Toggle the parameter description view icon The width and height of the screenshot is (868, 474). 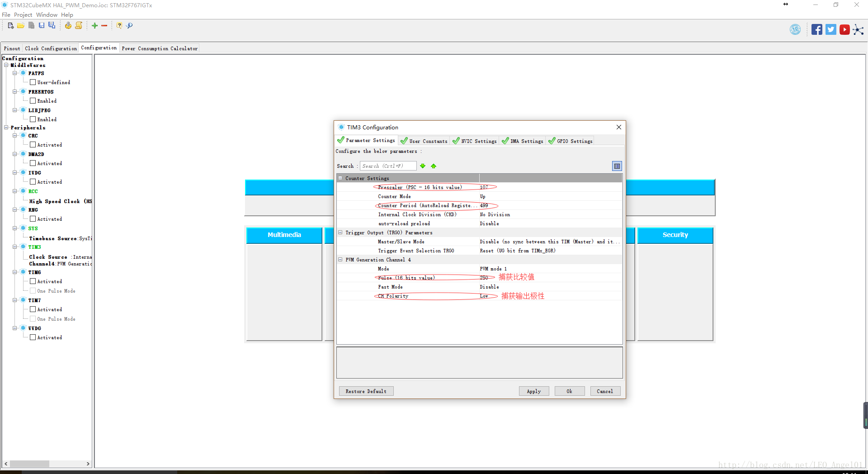pyautogui.click(x=617, y=166)
